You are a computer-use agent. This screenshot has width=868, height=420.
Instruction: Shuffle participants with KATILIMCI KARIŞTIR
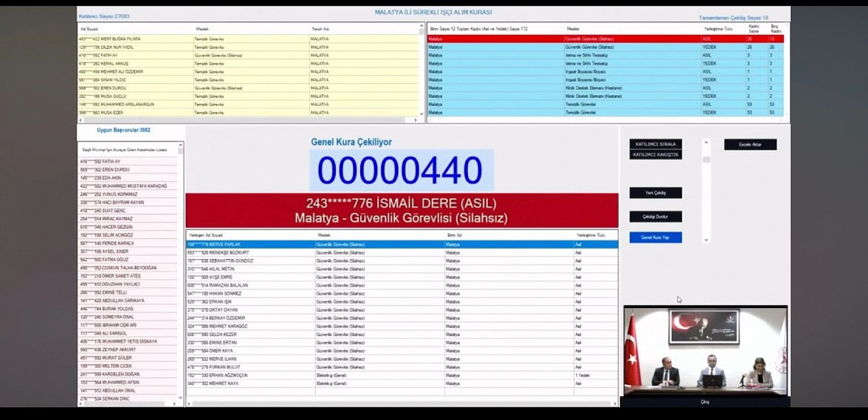coord(655,155)
